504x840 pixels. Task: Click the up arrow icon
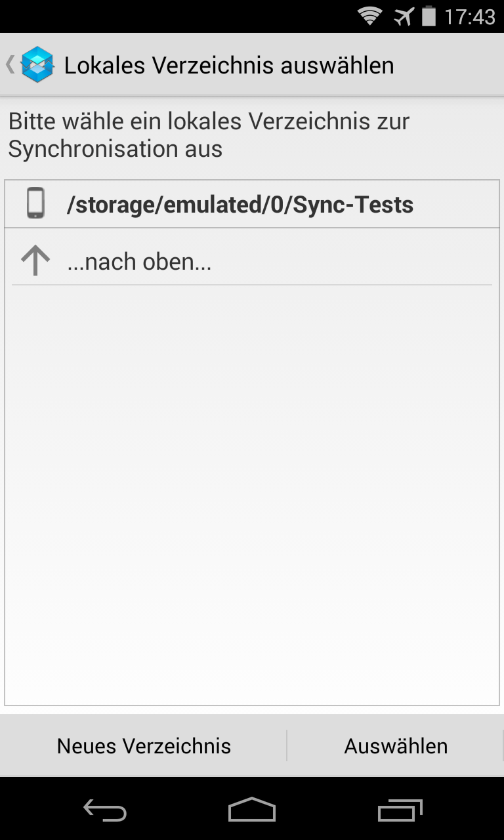[35, 261]
